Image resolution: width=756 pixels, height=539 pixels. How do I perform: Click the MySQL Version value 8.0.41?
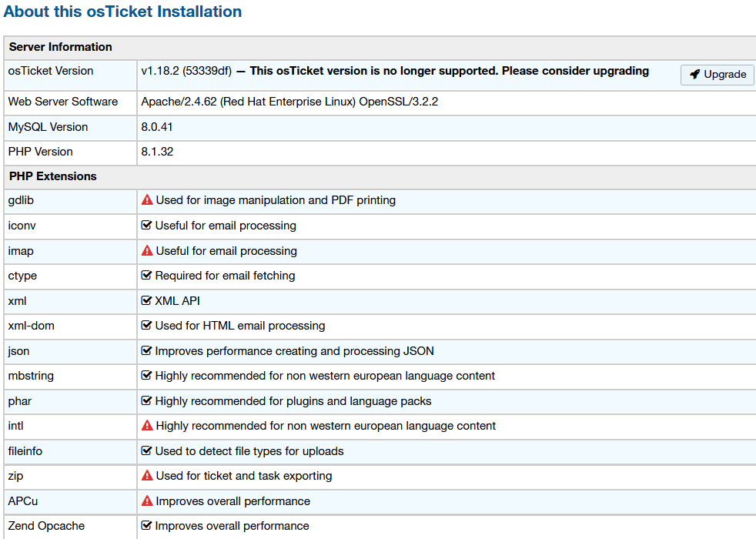click(157, 127)
